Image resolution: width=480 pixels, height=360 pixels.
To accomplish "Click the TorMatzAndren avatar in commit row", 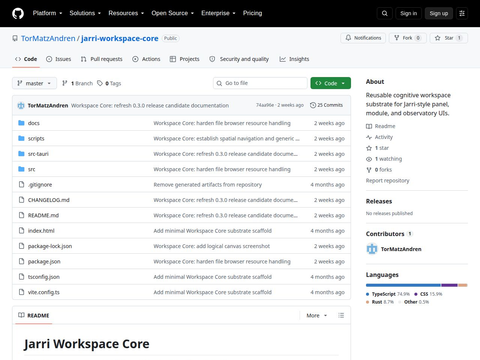I will pos(21,105).
